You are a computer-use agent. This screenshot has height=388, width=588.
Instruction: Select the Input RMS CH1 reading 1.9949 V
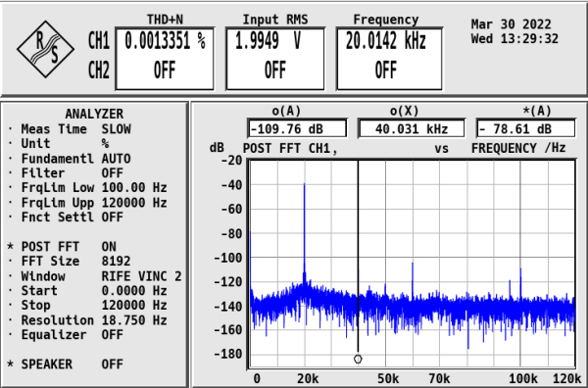268,41
